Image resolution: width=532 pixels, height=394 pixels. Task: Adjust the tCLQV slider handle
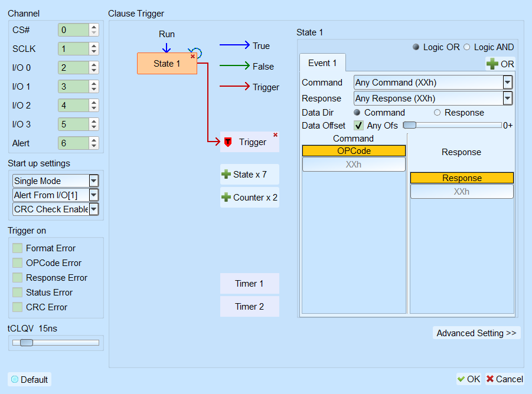tap(27, 343)
